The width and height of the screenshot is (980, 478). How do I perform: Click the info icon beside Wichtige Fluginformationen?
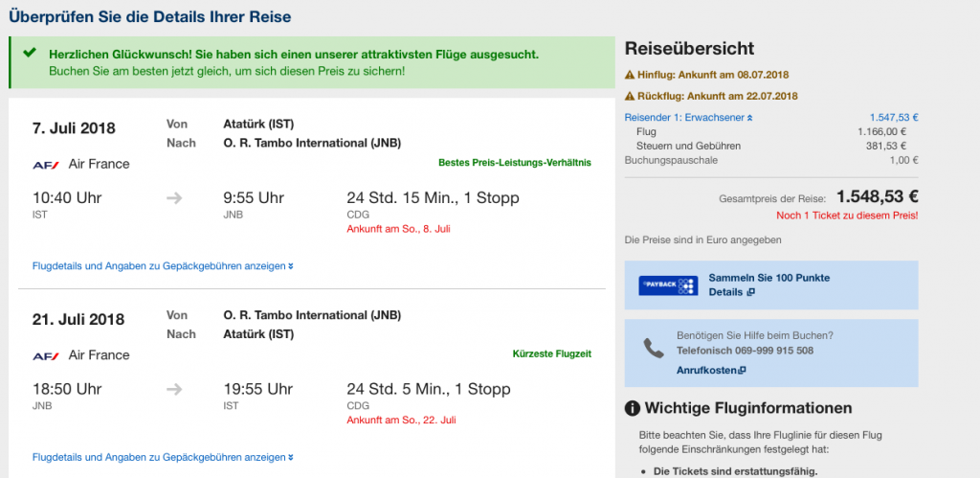click(x=632, y=409)
